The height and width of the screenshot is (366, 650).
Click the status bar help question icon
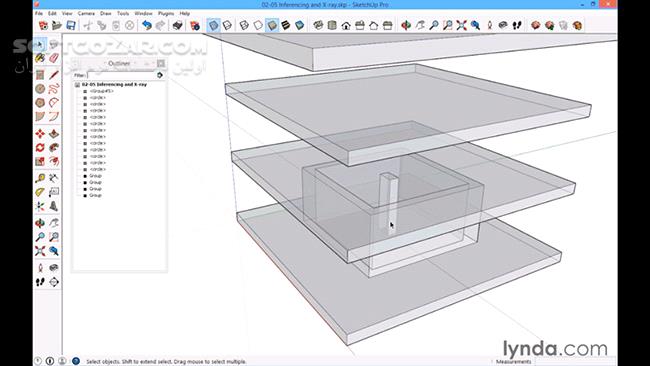75,361
